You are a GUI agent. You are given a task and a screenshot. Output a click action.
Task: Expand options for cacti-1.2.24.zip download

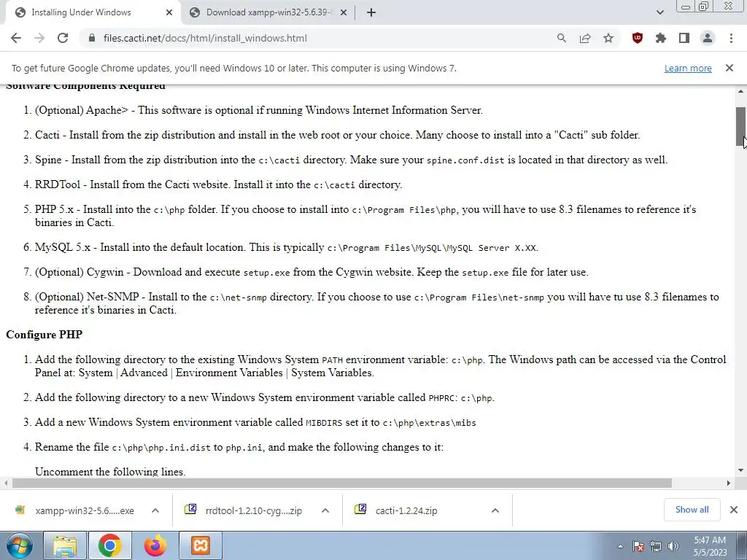pyautogui.click(x=495, y=510)
